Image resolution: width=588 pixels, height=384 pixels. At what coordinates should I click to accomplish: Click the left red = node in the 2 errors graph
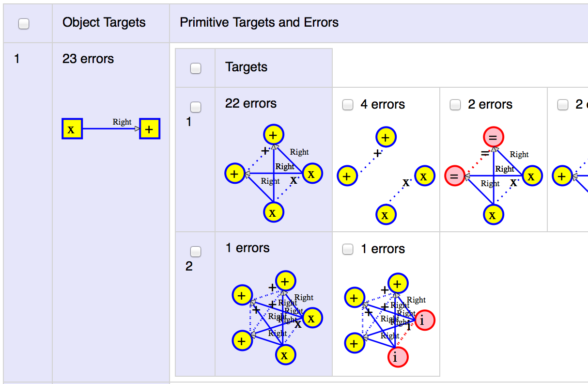pos(454,176)
